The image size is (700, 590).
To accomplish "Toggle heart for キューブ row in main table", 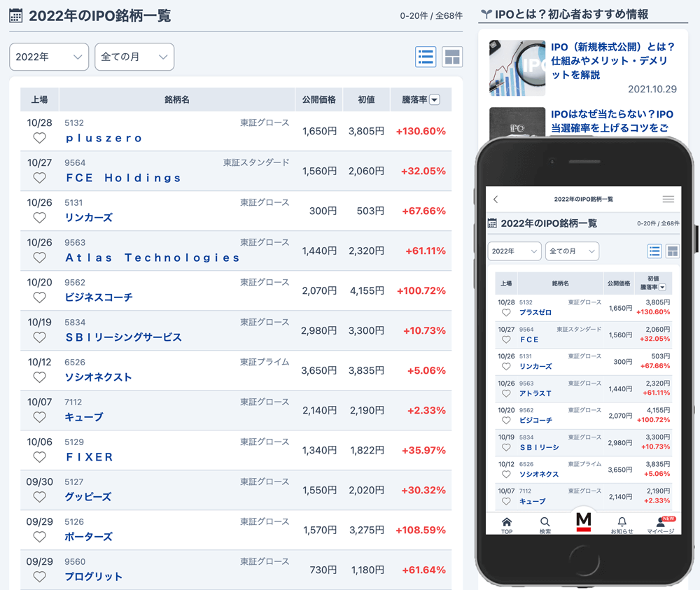I will click(40, 417).
